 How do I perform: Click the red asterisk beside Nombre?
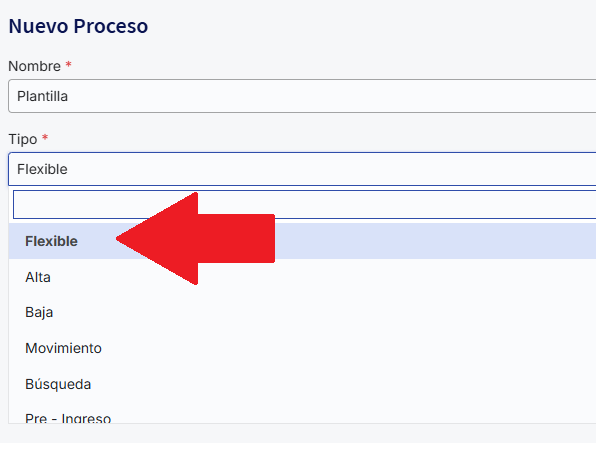coord(68,64)
